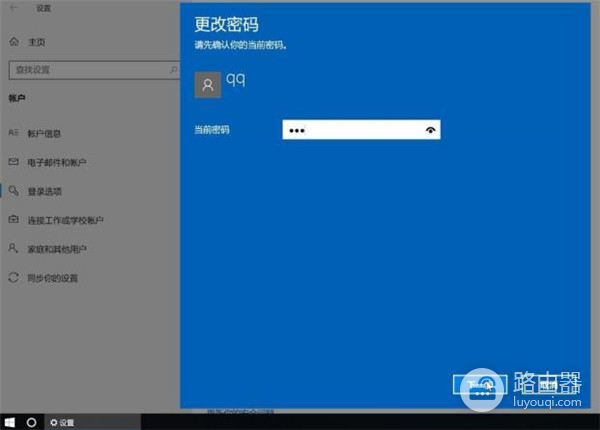Click the 更改密码 heading text

click(227, 24)
